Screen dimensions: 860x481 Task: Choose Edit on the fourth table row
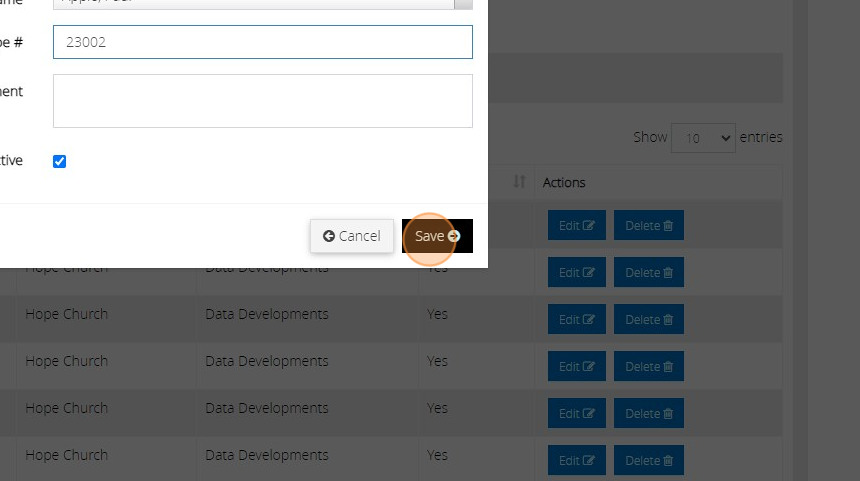pos(577,367)
